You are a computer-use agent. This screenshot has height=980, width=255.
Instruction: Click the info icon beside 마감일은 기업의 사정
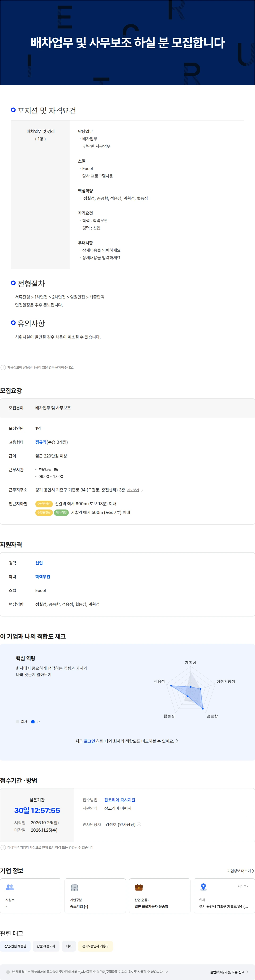tap(3, 847)
